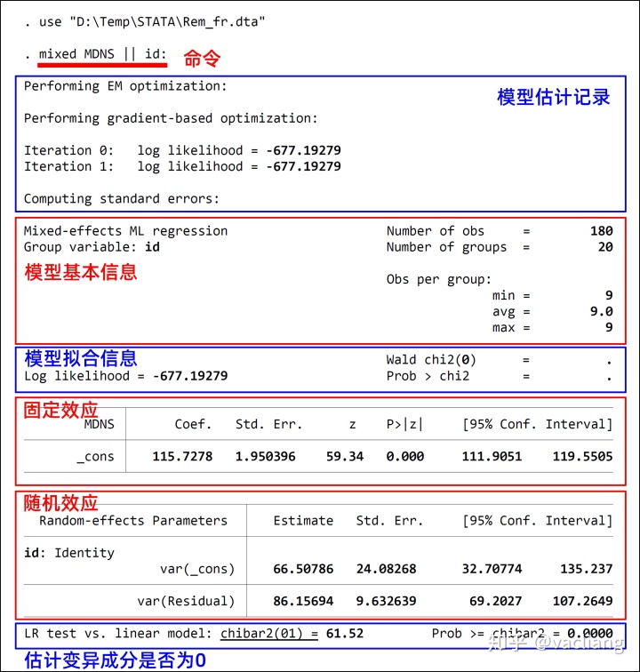This screenshot has width=640, height=672.
Task: Click the "Random-effects Parameters" header
Action: tap(133, 521)
